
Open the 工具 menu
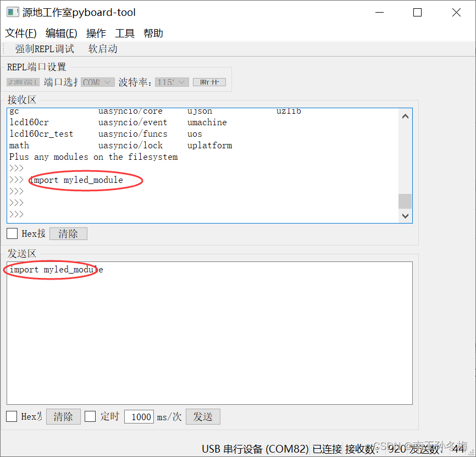click(124, 33)
